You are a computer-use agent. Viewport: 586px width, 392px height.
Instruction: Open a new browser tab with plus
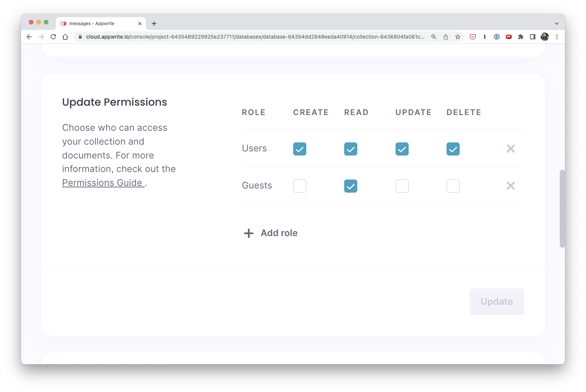click(154, 24)
